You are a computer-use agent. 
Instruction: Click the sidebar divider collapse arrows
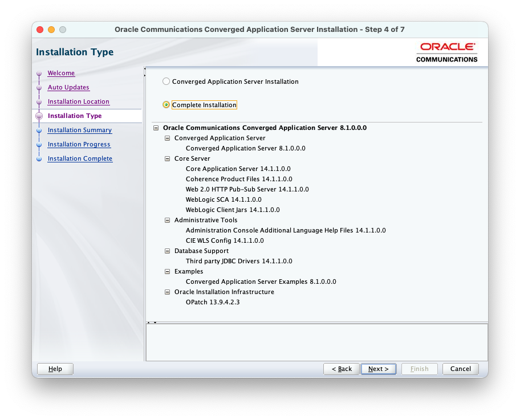point(145,72)
